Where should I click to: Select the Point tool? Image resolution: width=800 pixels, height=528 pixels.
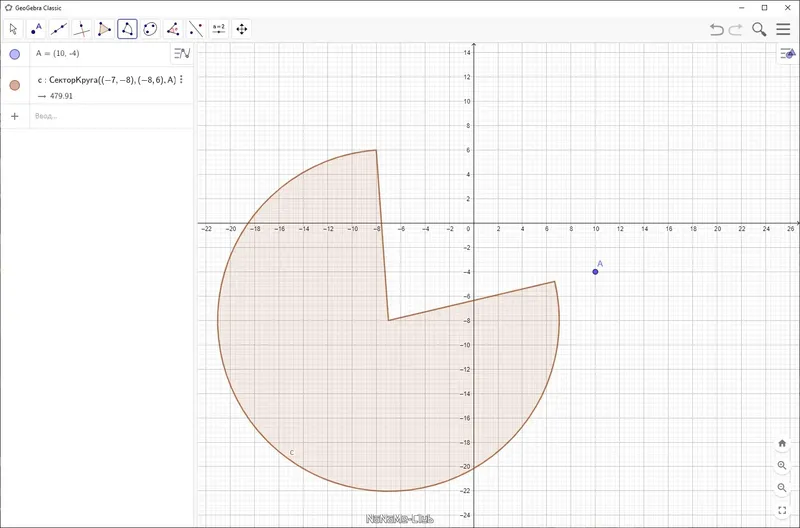coord(36,29)
